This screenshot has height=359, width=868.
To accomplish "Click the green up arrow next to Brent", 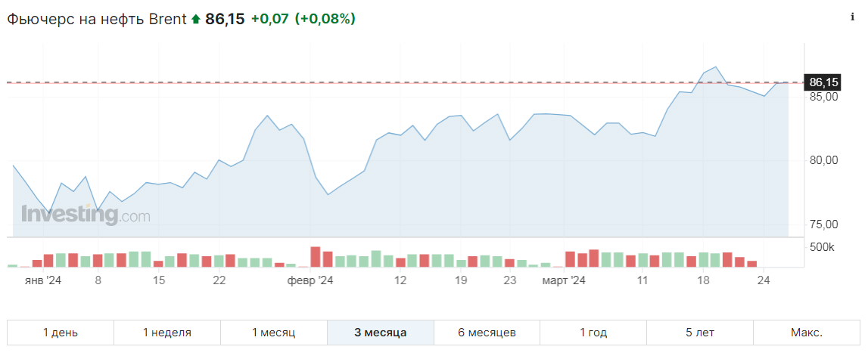I will pos(195,19).
